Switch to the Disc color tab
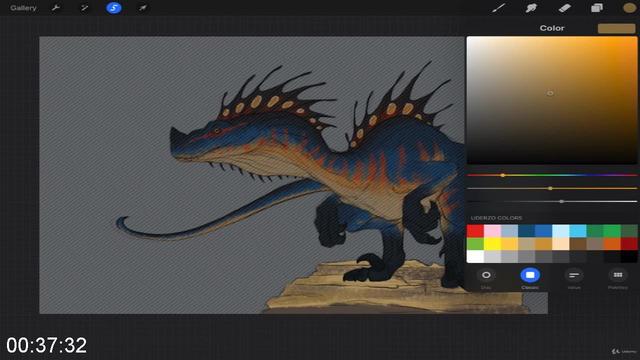 click(x=486, y=278)
